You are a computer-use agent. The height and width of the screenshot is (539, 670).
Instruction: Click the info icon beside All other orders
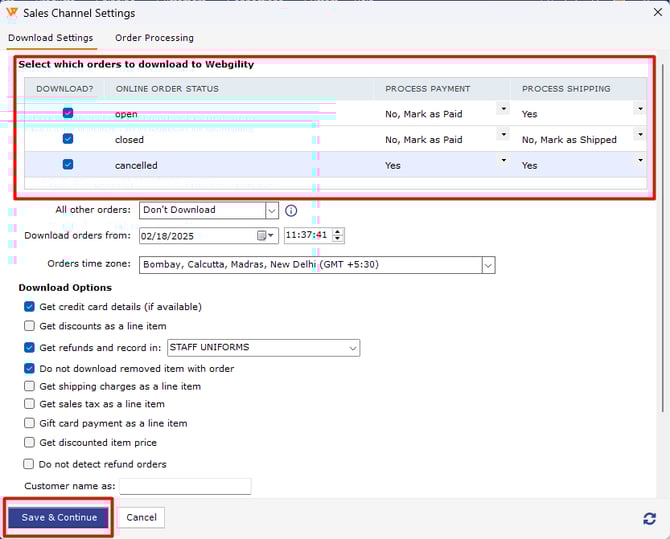[x=292, y=211]
